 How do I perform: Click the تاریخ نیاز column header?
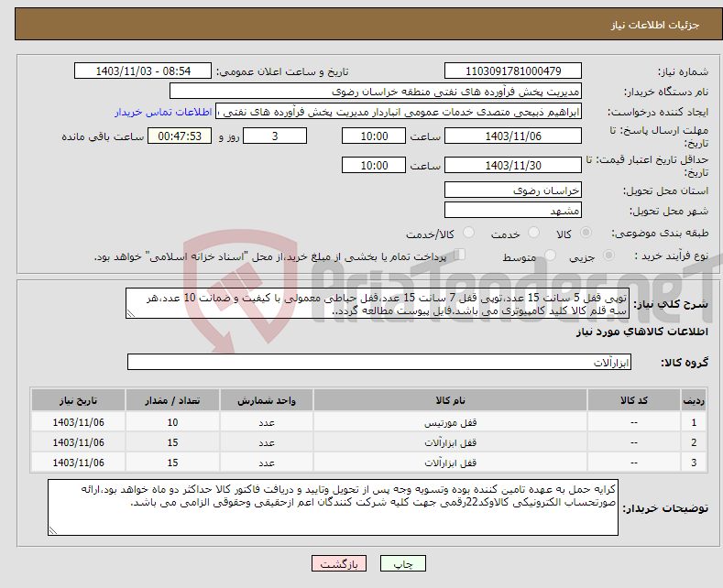79,400
